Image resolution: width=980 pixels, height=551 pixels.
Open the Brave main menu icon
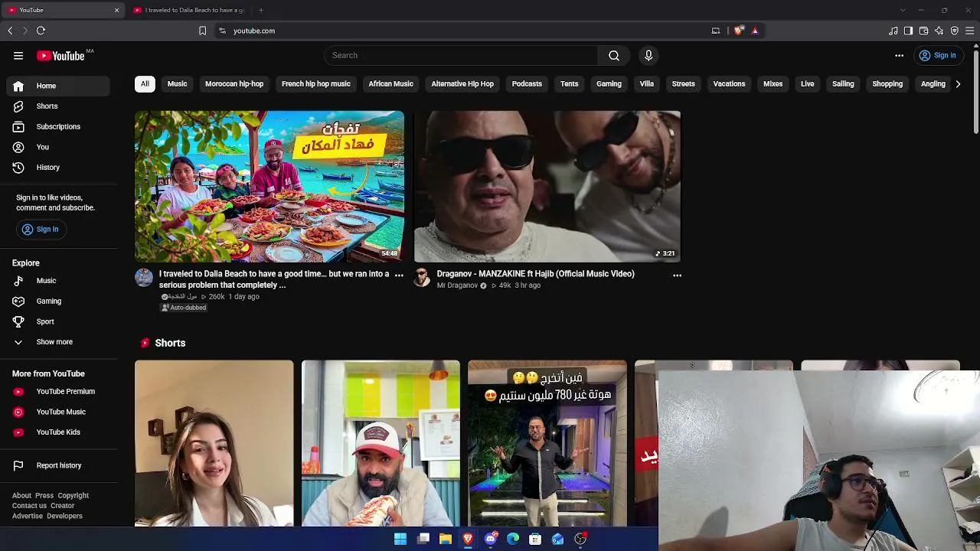(x=969, y=31)
